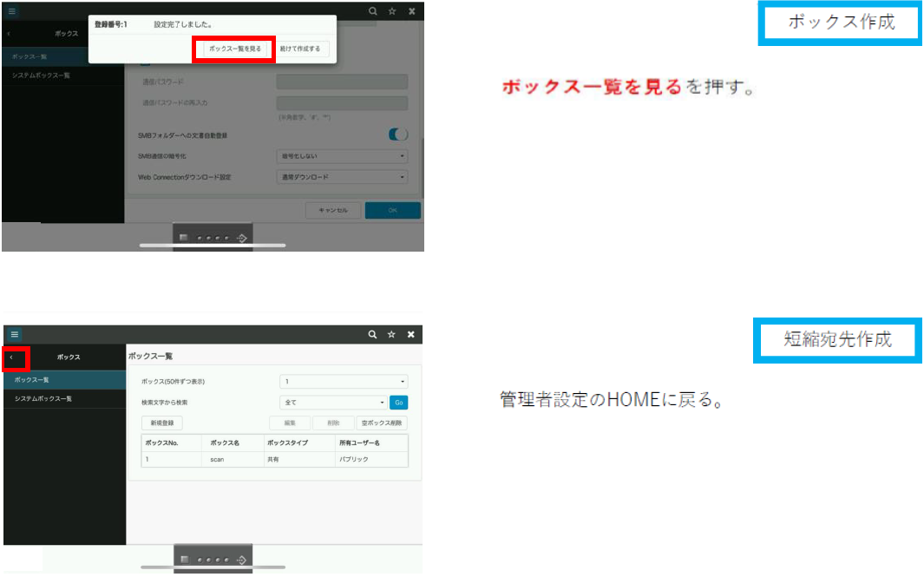Click search magnifier icon on the ボックス一覧 list screen
924x577 pixels.
click(372, 334)
